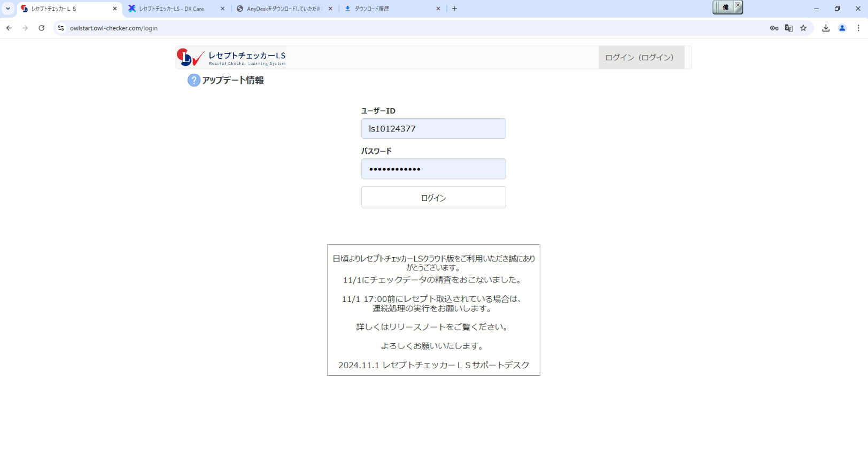Open site information icon in address bar
The height and width of the screenshot is (473, 868).
pos(61,28)
